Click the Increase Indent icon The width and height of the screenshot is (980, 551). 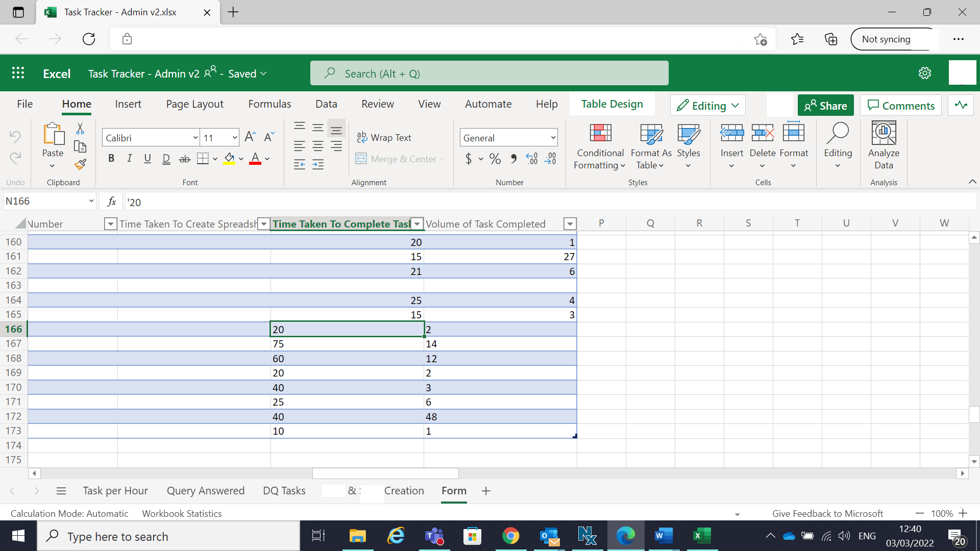[x=318, y=164]
